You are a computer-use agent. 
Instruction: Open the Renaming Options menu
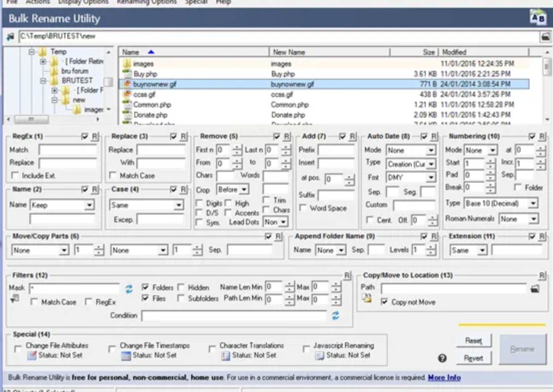click(147, 2)
